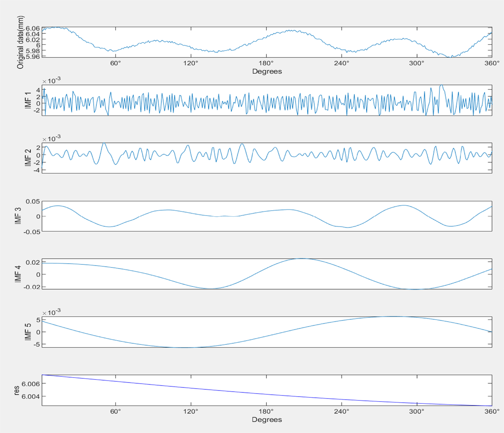Click 240° tick label under the res plot
The width and height of the screenshot is (504, 433).
(342, 411)
